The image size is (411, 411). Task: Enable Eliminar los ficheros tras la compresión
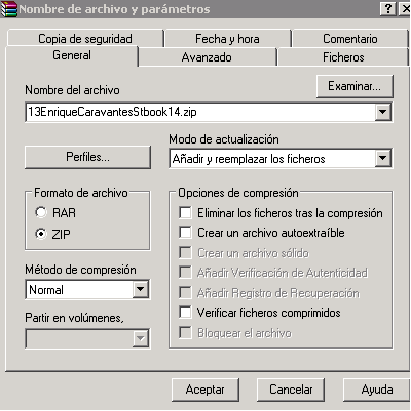click(185, 212)
